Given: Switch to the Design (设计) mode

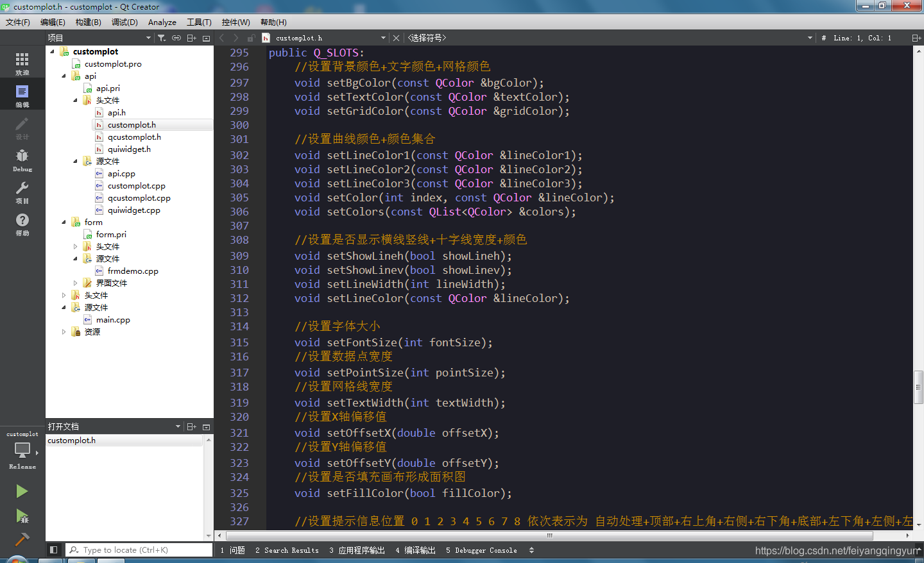Looking at the screenshot, I should coord(22,128).
